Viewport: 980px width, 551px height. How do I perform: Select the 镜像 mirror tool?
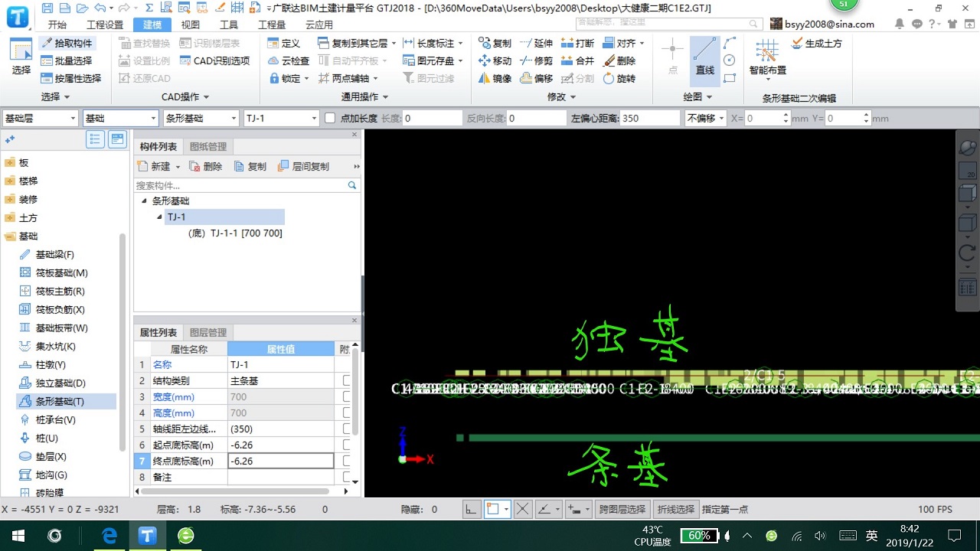tap(495, 78)
